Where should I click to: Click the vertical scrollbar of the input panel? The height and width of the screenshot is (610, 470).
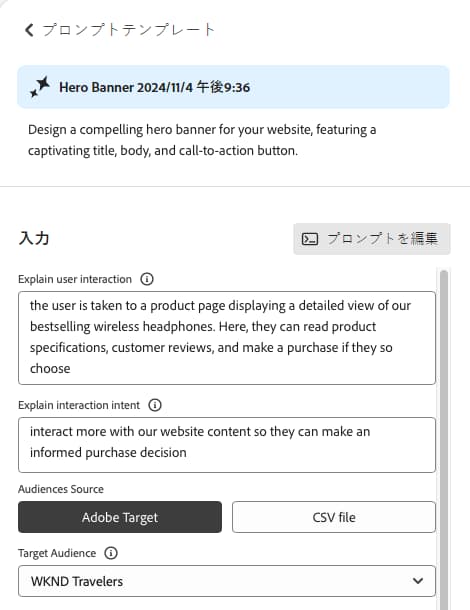coord(444,439)
